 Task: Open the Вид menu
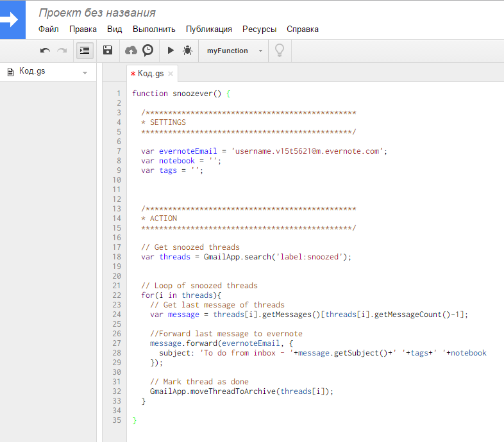pyautogui.click(x=114, y=29)
